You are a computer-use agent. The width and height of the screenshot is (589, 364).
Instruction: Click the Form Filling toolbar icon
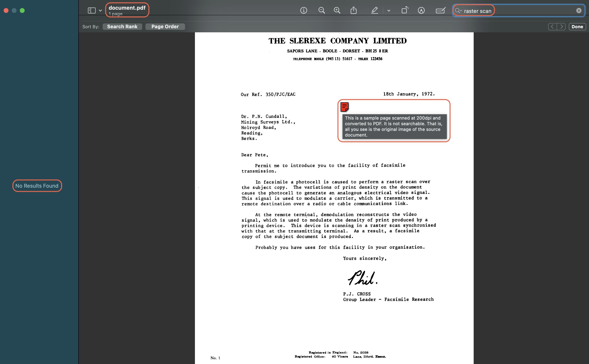click(x=440, y=10)
